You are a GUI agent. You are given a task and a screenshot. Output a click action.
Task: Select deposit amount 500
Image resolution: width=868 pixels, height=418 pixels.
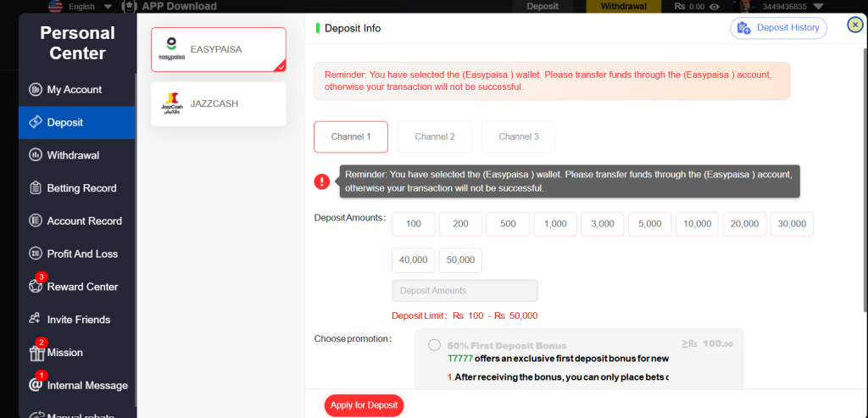point(509,224)
